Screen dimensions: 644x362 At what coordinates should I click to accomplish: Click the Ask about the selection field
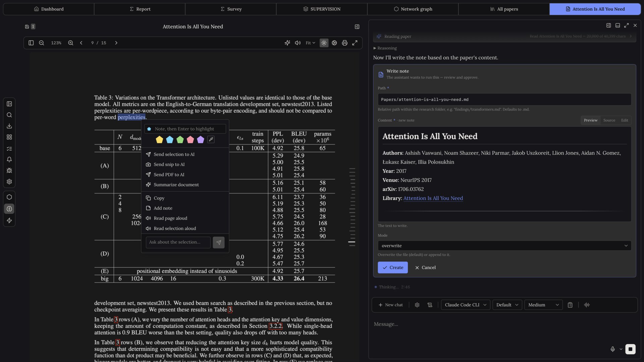[178, 242]
